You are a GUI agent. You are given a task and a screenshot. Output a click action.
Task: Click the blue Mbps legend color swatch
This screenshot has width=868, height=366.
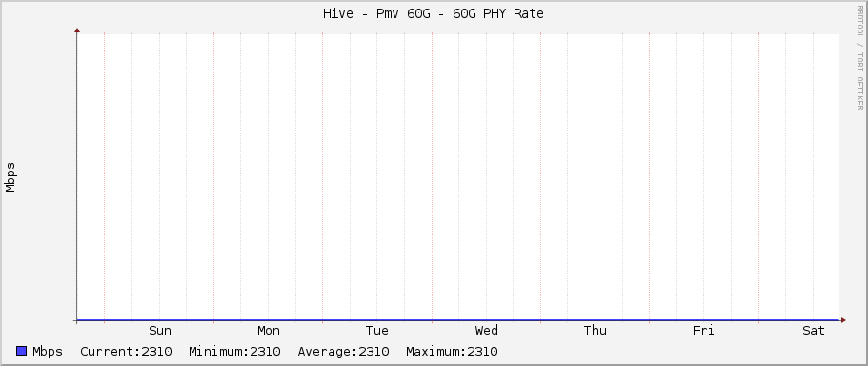[x=22, y=351]
